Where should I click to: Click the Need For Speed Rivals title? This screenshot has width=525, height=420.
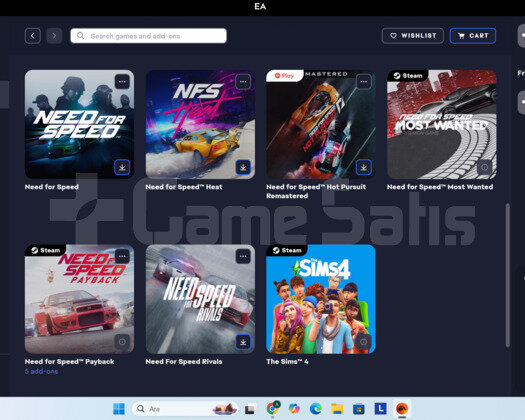184,362
